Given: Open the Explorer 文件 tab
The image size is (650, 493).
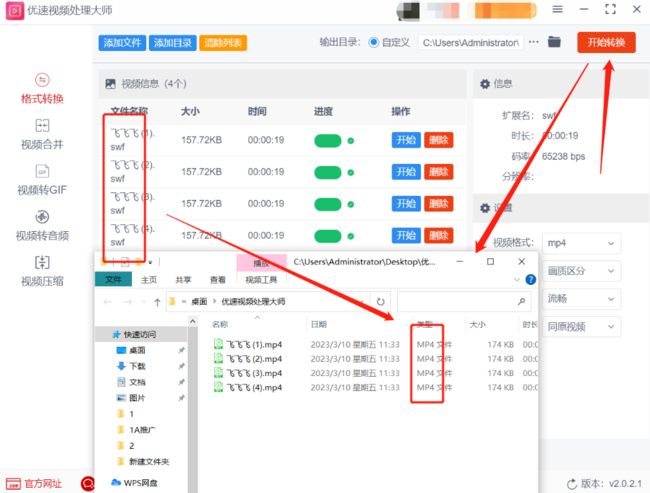Looking at the screenshot, I should click(x=113, y=279).
